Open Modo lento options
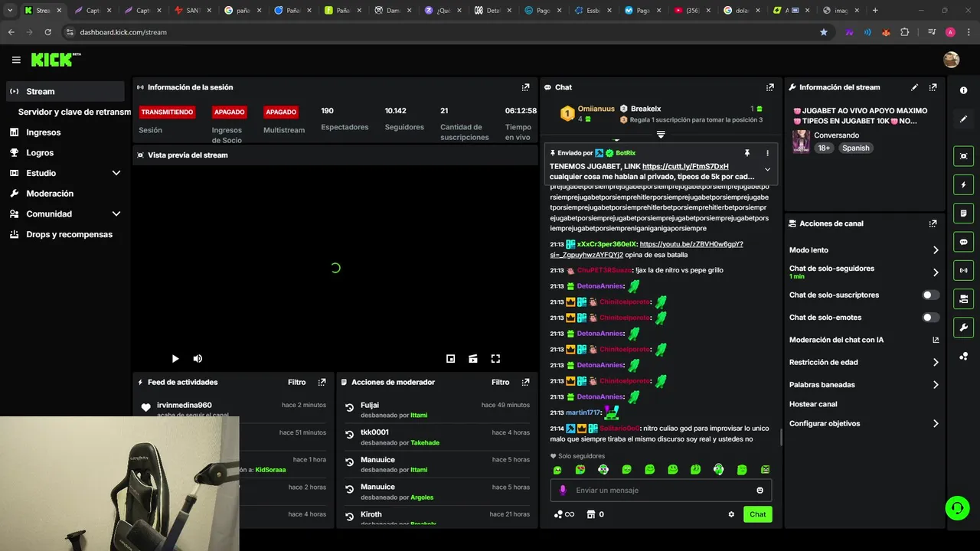 click(x=863, y=250)
